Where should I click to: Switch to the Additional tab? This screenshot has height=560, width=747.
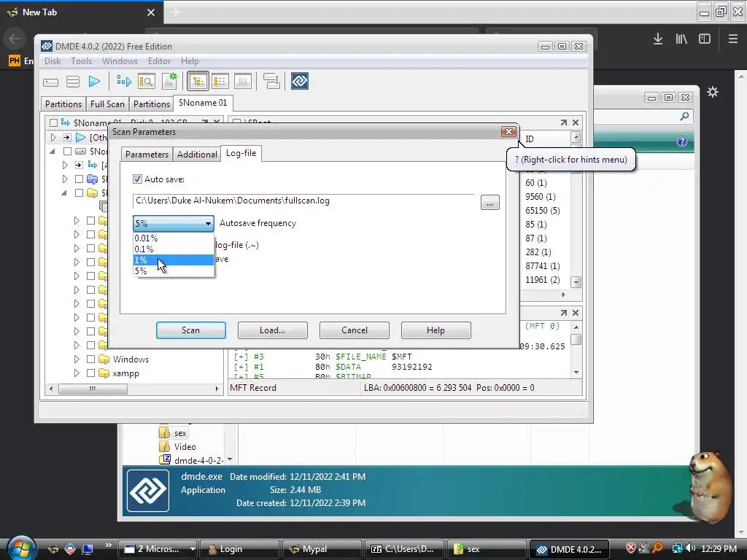coord(197,155)
